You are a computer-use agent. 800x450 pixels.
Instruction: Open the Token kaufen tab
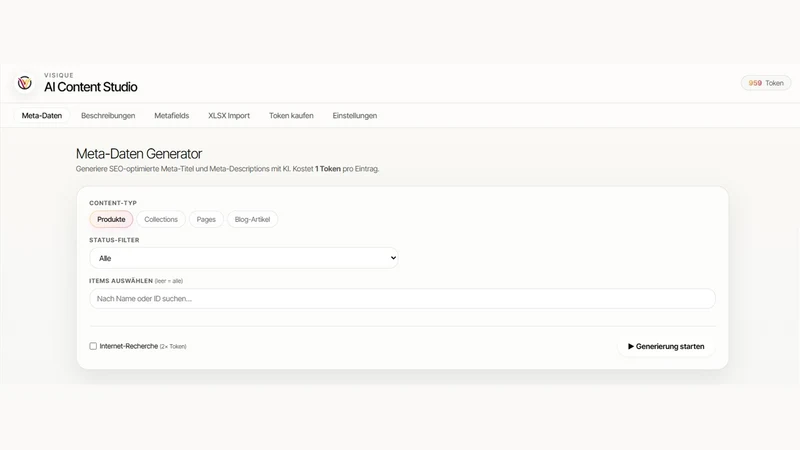point(291,116)
